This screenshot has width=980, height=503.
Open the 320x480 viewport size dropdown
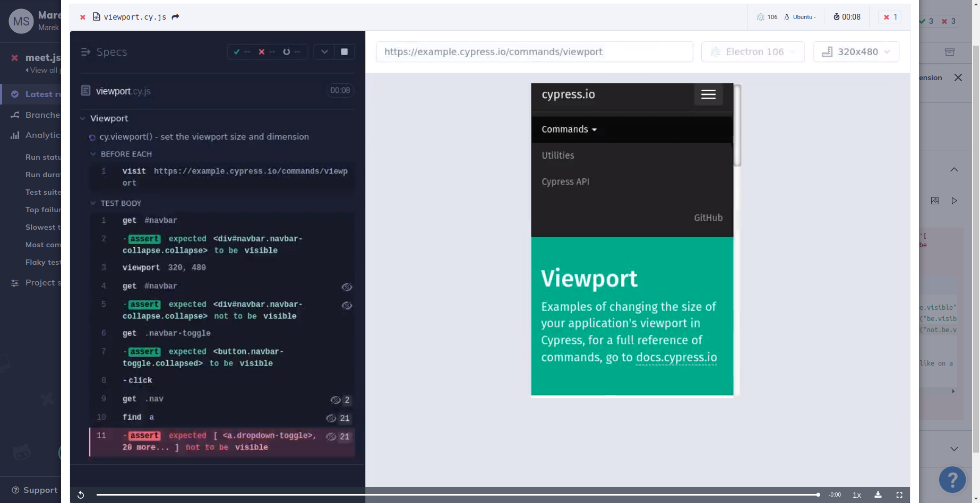[x=856, y=51]
